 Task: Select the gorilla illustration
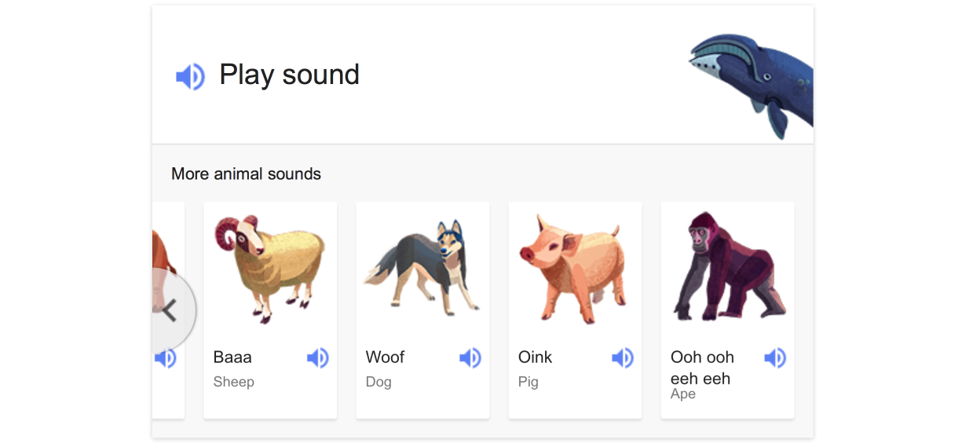728,267
